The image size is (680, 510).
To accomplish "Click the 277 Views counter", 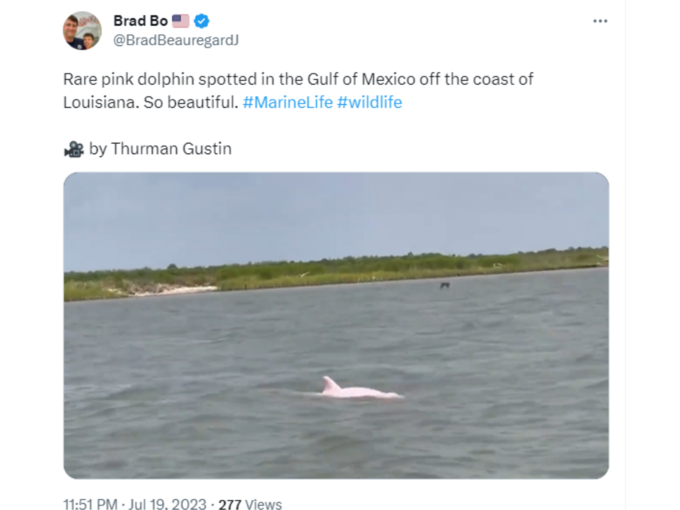I will coord(250,504).
